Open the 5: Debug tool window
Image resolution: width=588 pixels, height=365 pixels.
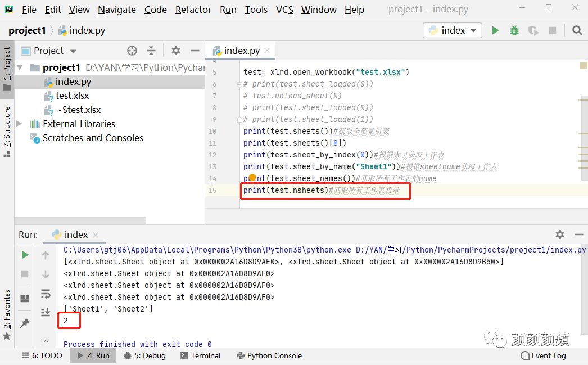(144, 355)
